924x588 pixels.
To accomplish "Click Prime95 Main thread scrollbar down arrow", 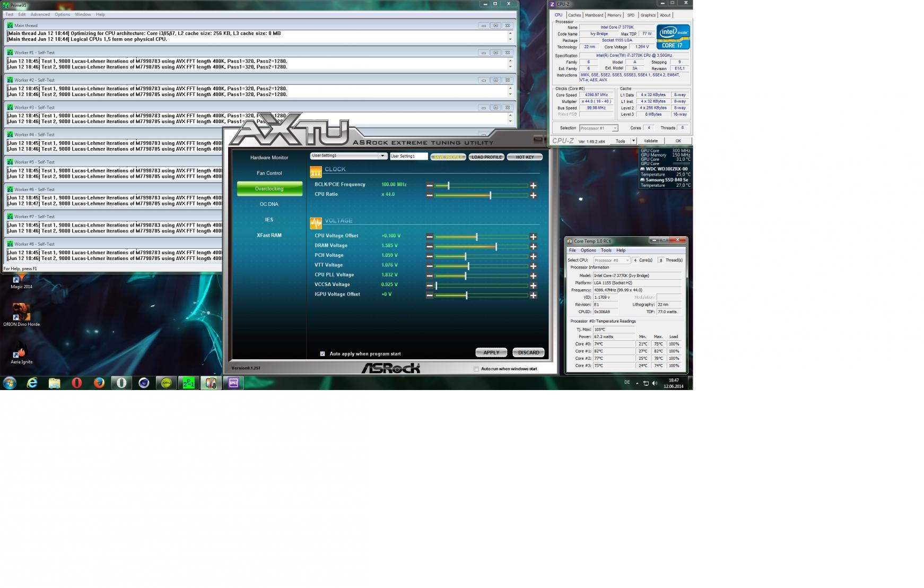I will (x=510, y=39).
